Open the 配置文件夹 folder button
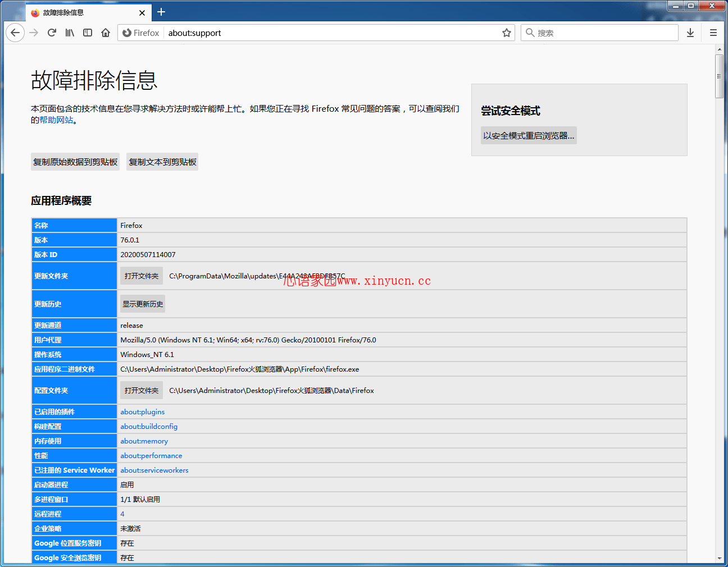728x567 pixels. (x=142, y=390)
